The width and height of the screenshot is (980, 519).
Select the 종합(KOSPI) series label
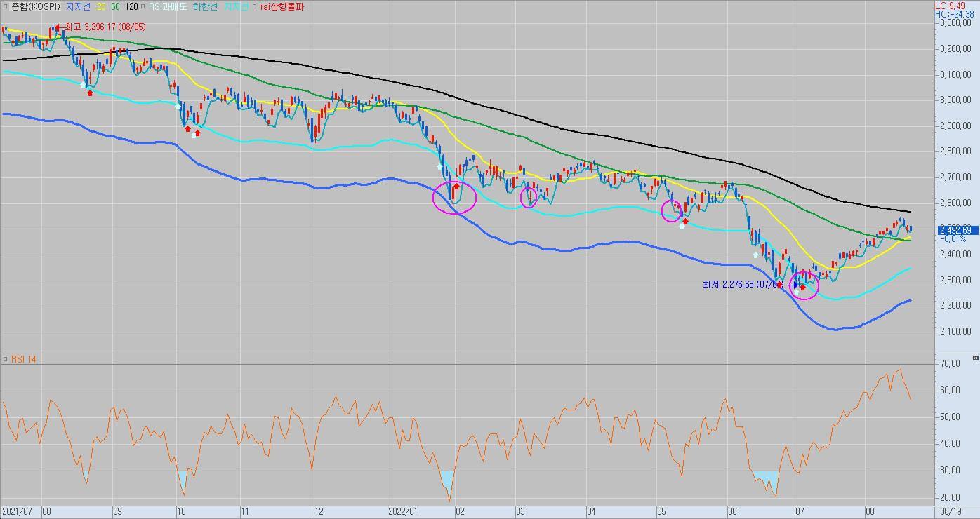(36, 6)
